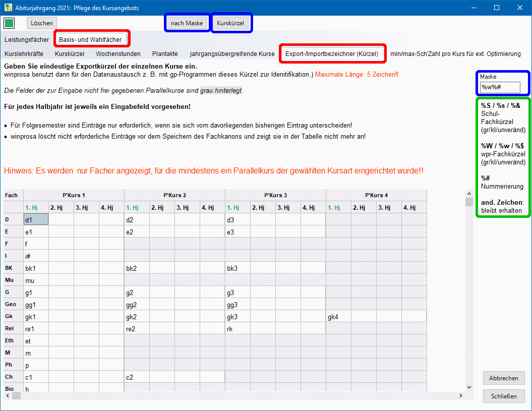Show the 'jahrgangsübergreifende Kurse' sub-tab
532x411 pixels.
[232, 53]
